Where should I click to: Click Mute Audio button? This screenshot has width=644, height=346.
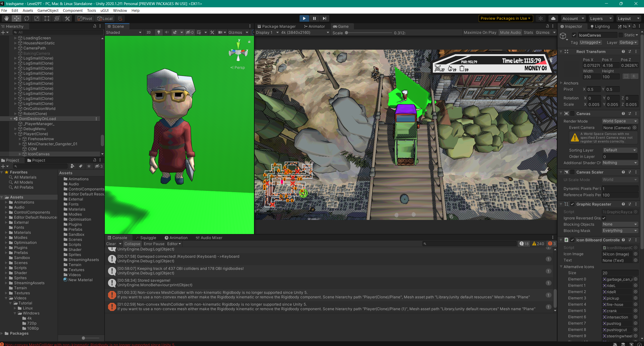510,32
